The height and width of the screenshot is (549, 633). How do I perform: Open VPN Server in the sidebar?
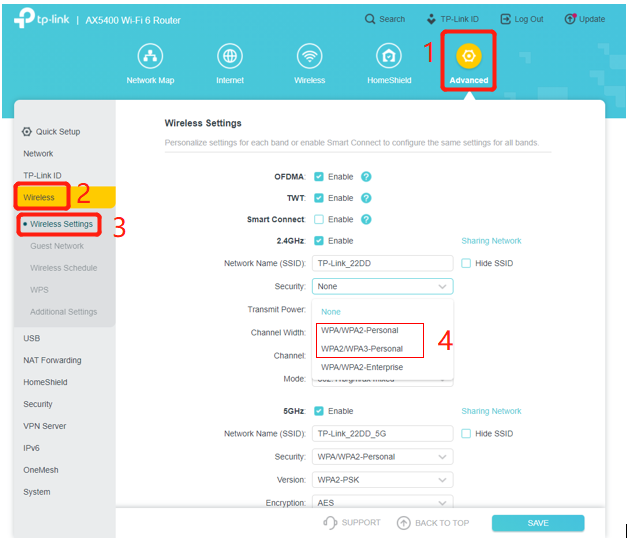pyautogui.click(x=44, y=426)
